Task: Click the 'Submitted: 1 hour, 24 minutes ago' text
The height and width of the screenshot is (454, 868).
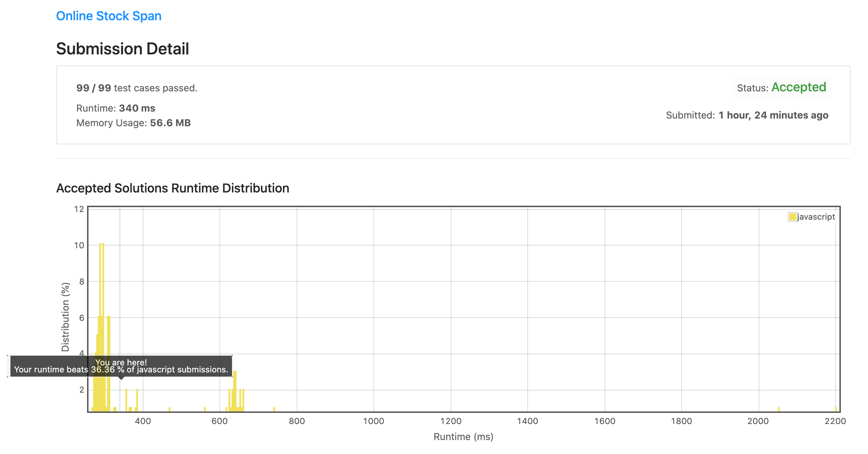Action: tap(747, 115)
